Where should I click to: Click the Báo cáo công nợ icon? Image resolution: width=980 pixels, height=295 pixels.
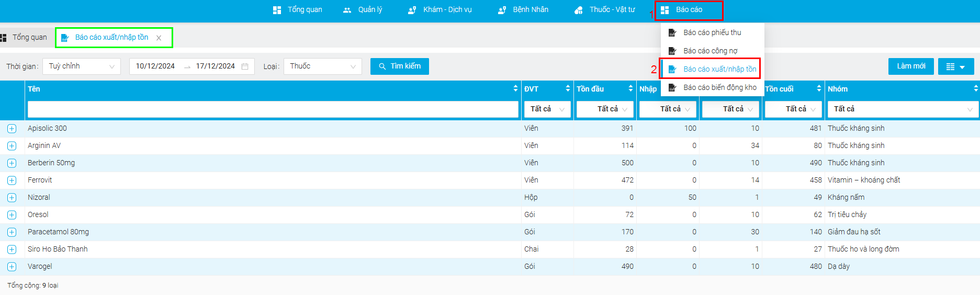(x=672, y=51)
